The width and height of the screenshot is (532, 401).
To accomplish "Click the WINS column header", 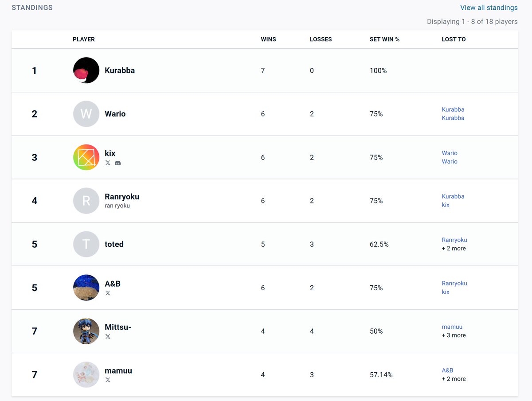I will click(269, 39).
